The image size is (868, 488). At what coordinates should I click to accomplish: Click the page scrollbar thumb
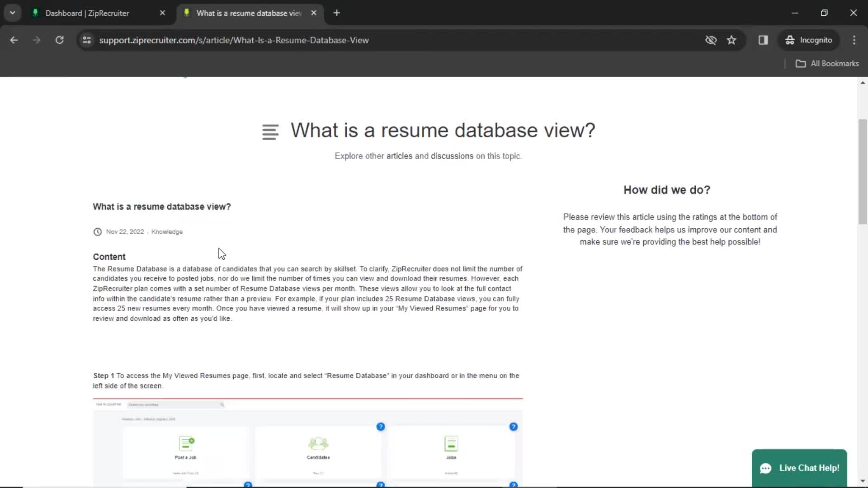863,172
